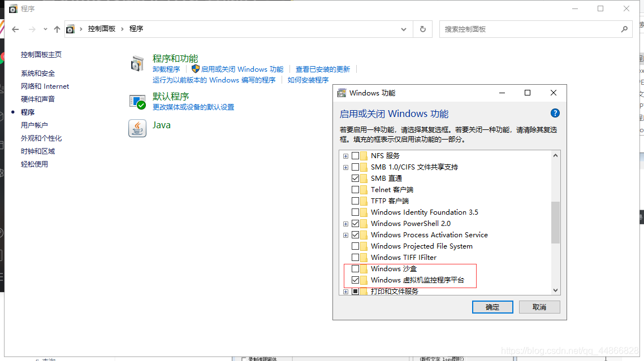Select 硬件和声音 in sidebar
This screenshot has width=644, height=361.
coord(38,99)
